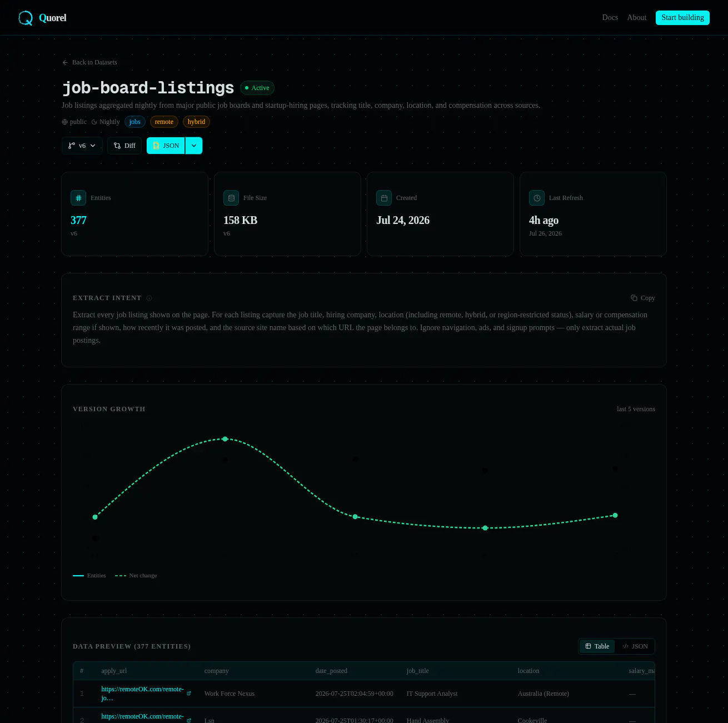This screenshot has height=723, width=728.
Task: Click the Quorel logo icon
Action: coord(26,18)
